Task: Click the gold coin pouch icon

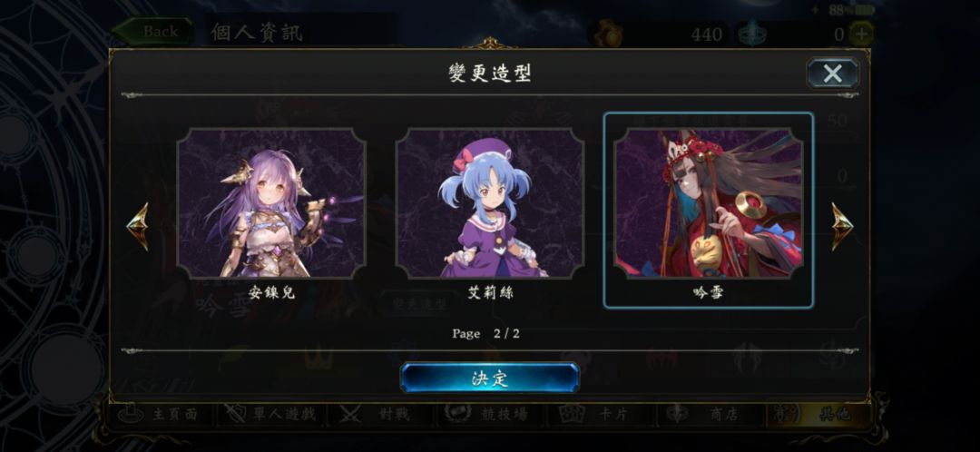Action: 606,34
